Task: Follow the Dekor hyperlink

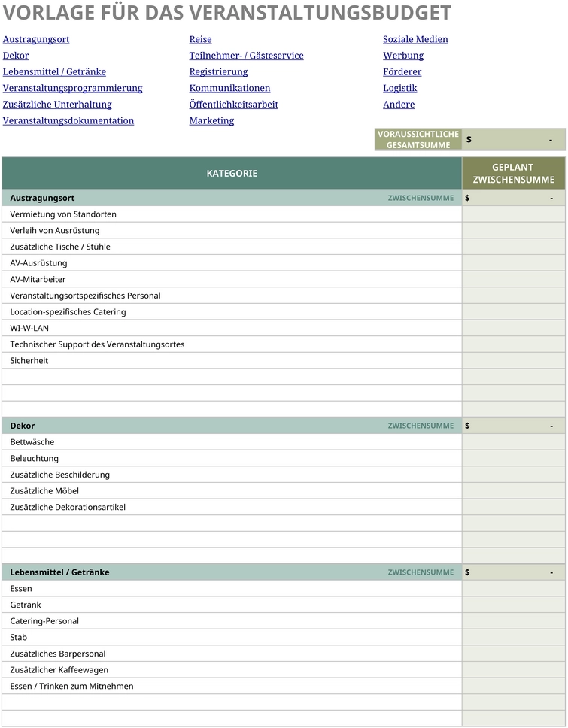Action: 16,56
